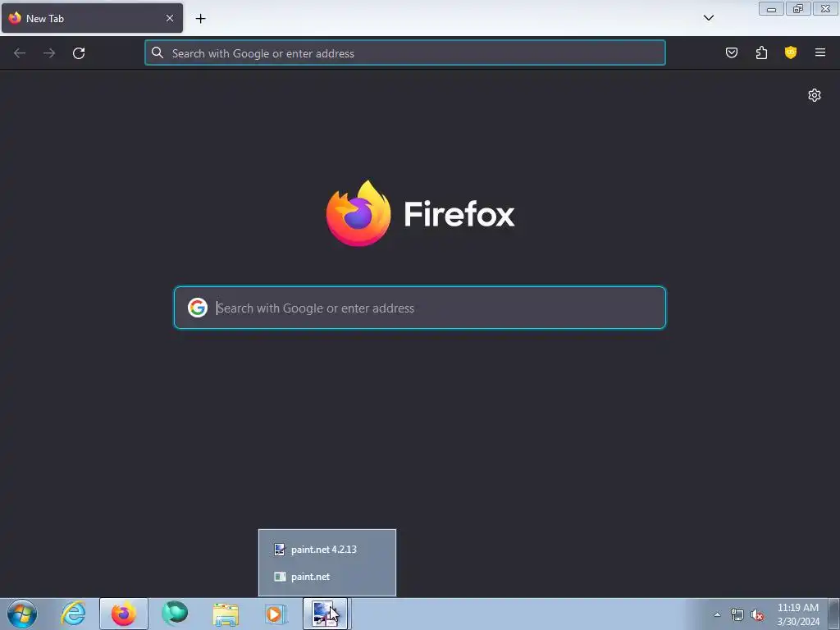Open Windows Explorer folder taskbar icon
This screenshot has width=840, height=630.
[x=226, y=614]
